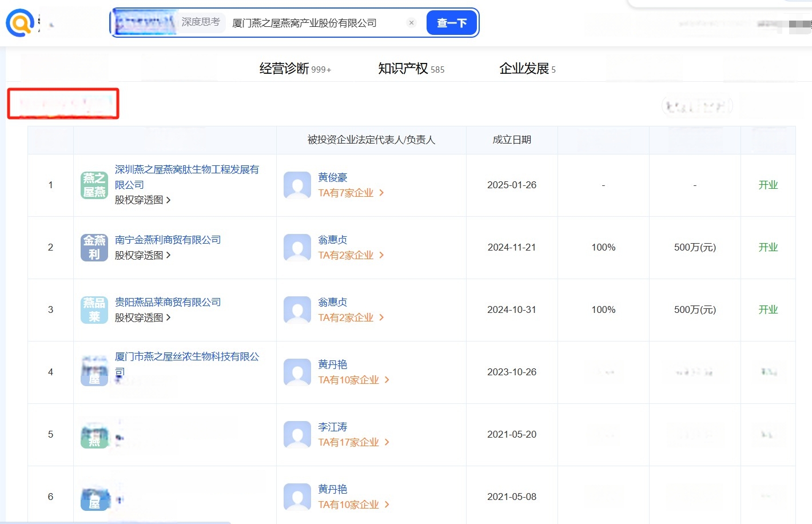Click the 被投资企业法定代表人/负责人 column header
The height and width of the screenshot is (524, 812).
coord(371,140)
